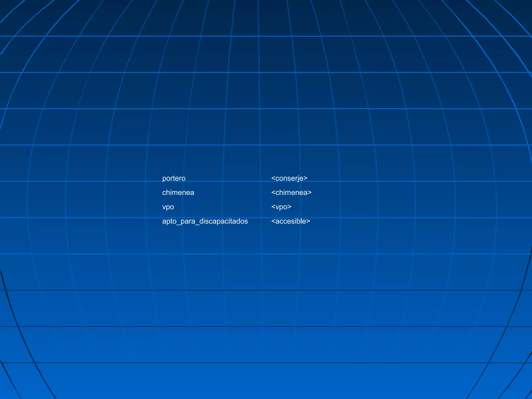The width and height of the screenshot is (532, 399).
Task: Select the <accesible> tag text
Action: click(x=291, y=221)
